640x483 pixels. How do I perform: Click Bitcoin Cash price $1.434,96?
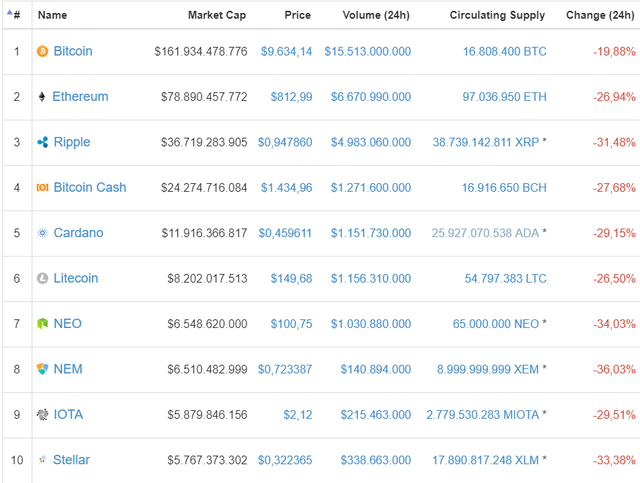click(x=287, y=187)
